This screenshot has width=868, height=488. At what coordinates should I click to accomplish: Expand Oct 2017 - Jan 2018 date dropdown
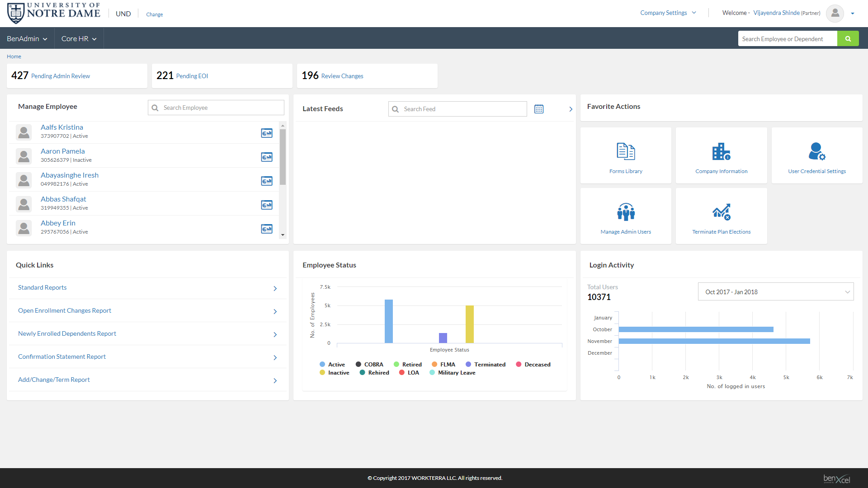[775, 292]
